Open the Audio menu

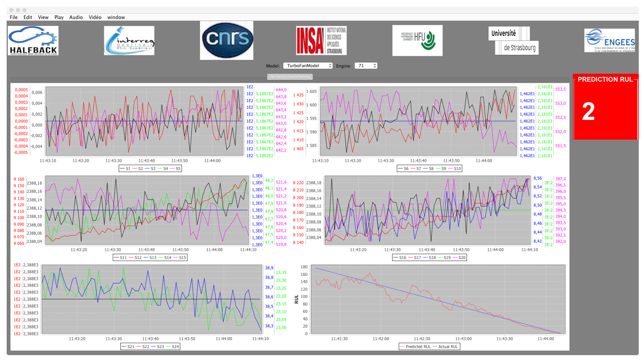click(76, 17)
